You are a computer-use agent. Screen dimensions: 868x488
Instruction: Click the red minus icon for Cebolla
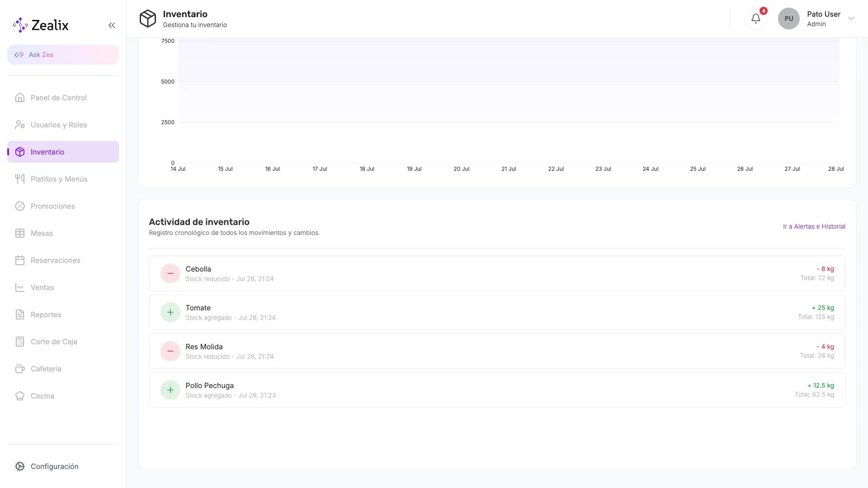click(170, 273)
